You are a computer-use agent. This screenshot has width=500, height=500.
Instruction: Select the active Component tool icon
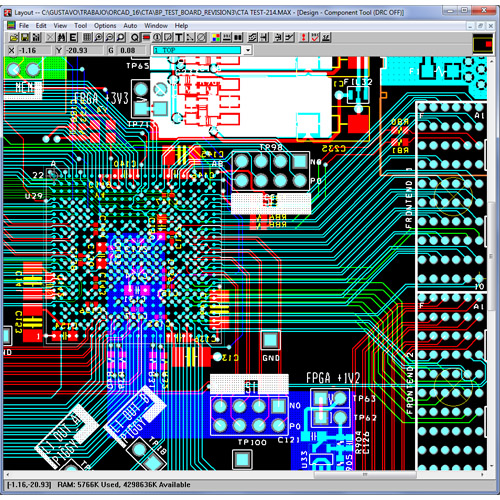click(x=146, y=38)
